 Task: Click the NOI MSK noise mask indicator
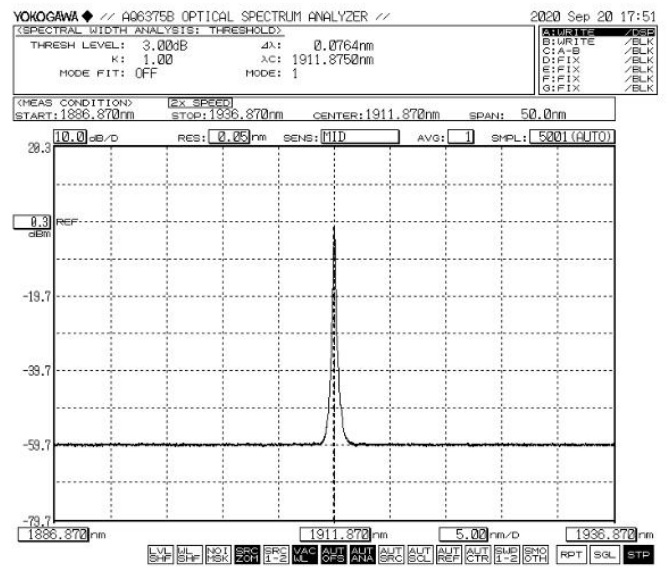coord(218,554)
